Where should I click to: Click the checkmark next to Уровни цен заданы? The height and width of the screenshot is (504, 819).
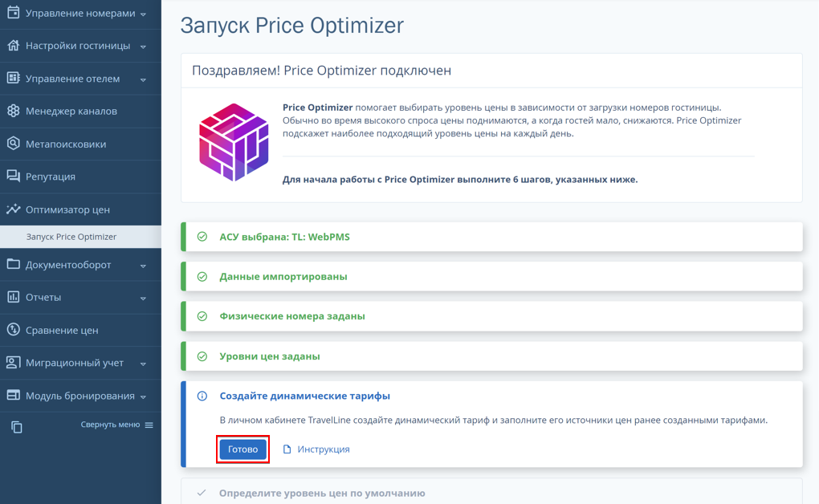202,356
